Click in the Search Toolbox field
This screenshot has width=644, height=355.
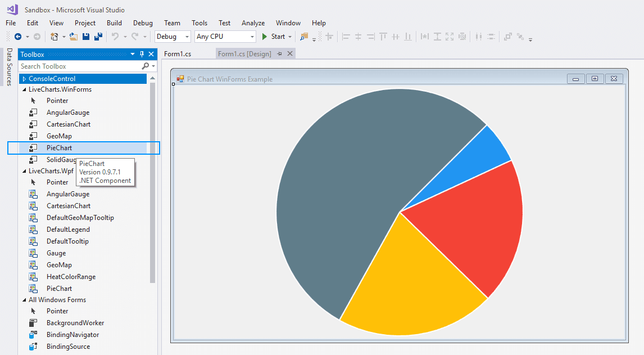coord(79,66)
